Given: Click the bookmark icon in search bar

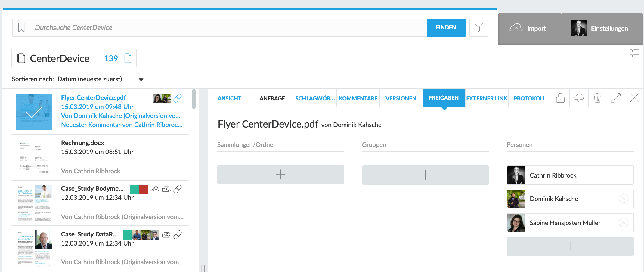Looking at the screenshot, I should [x=21, y=27].
